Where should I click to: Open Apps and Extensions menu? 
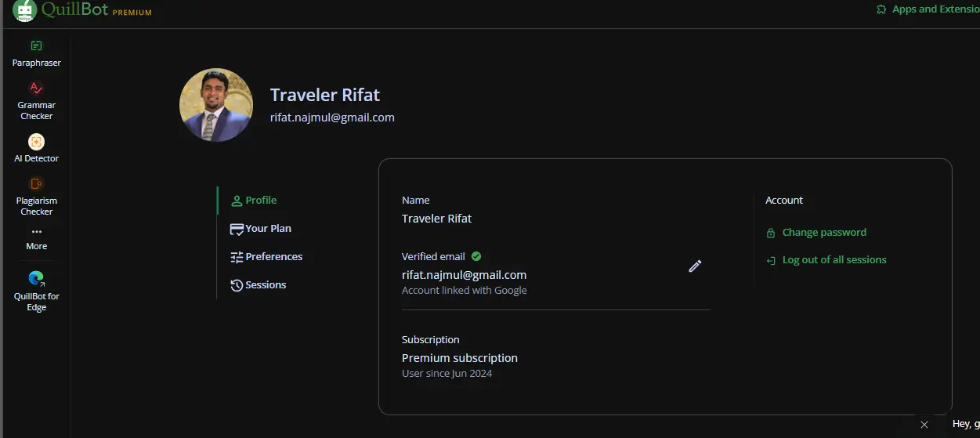click(x=928, y=9)
